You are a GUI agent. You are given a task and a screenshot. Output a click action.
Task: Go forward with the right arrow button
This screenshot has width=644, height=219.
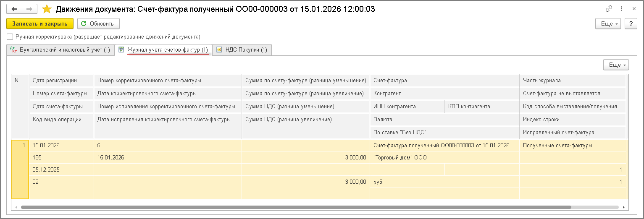(x=29, y=9)
